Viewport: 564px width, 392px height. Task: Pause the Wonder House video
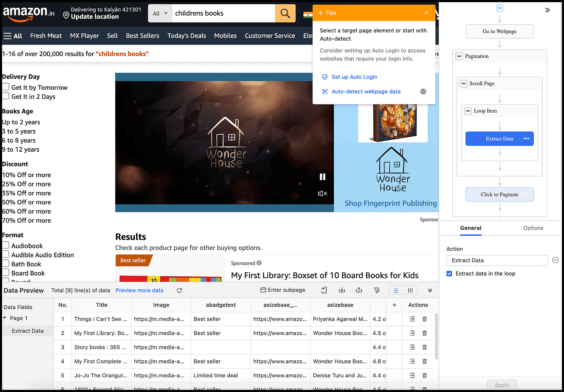322,177
